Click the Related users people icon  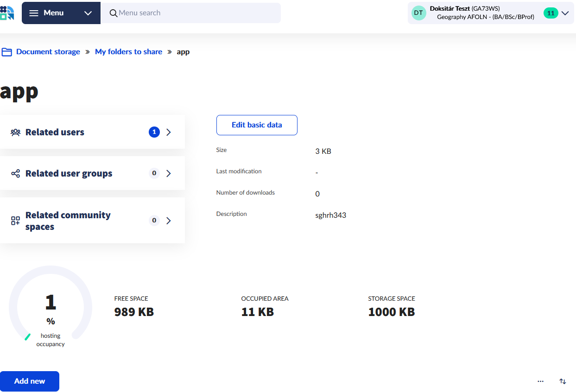pos(16,132)
